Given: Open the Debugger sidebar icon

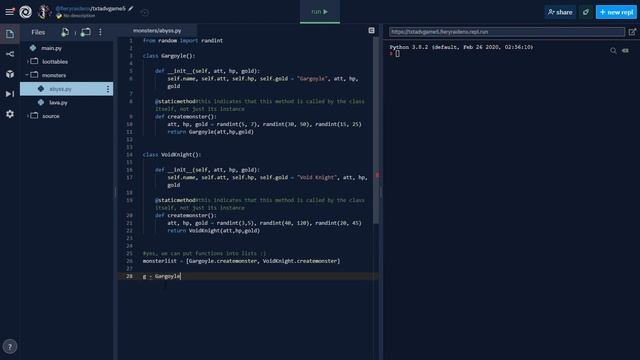Looking at the screenshot, I should pyautogui.click(x=10, y=94).
